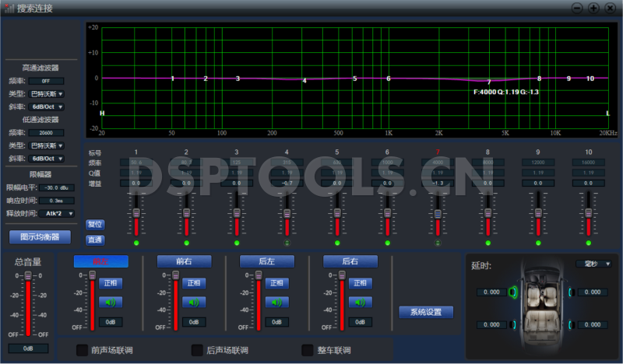Mute the 后右 channel speaker icon
Image resolution: width=623 pixels, height=364 pixels.
coord(361,303)
